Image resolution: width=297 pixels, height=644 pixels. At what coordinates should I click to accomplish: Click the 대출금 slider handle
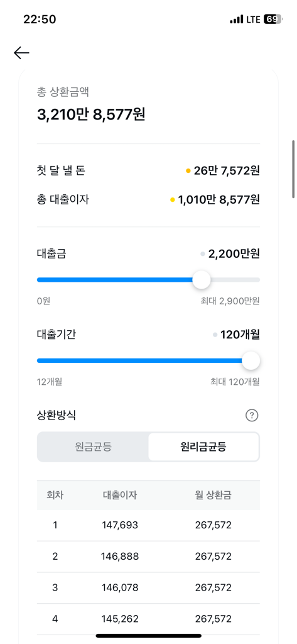tap(202, 280)
